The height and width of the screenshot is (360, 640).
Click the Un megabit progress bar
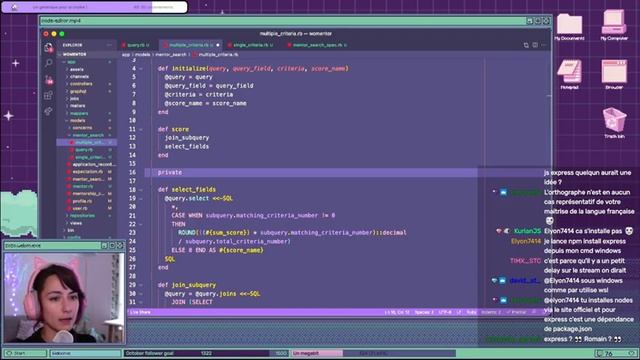(373, 353)
